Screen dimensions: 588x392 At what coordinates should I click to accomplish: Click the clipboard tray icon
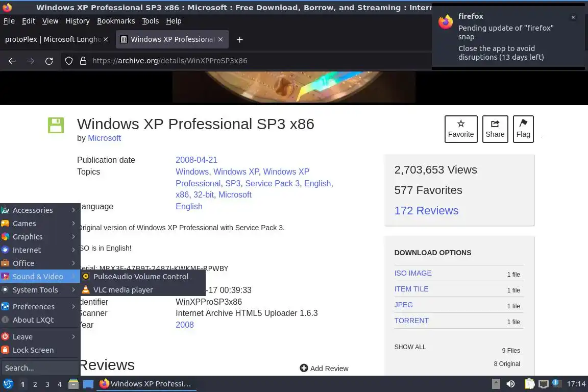click(529, 384)
